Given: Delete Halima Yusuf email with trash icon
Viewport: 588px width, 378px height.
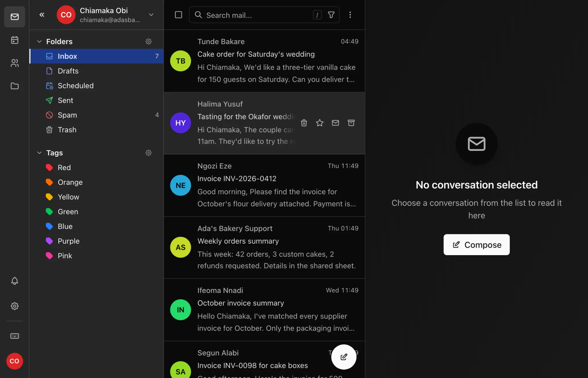Looking at the screenshot, I should [304, 123].
